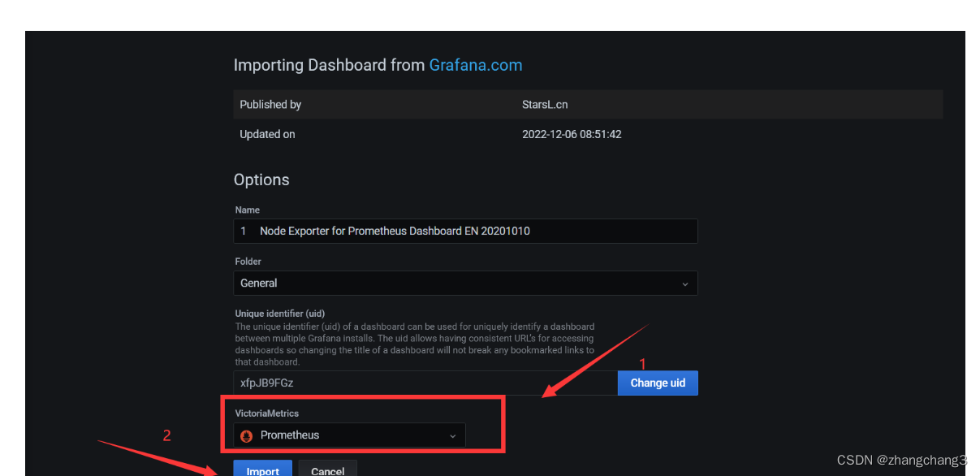Open the Folder dropdown showing General
This screenshot has height=476, width=980.
click(465, 283)
